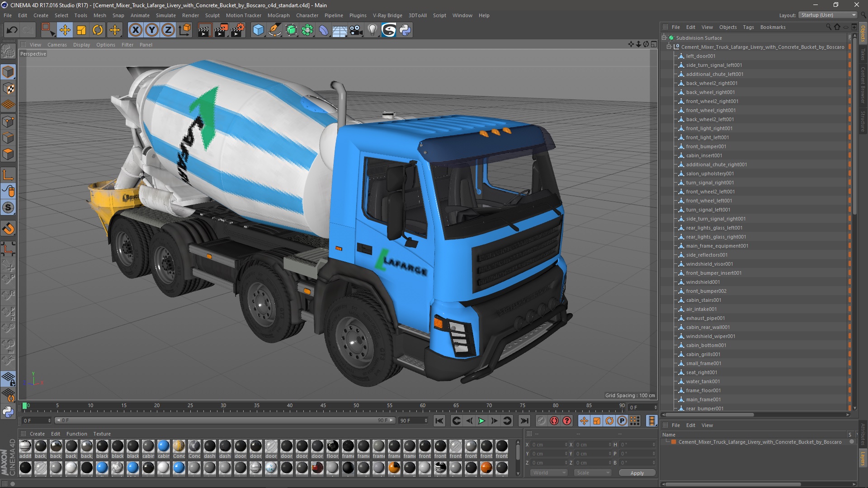Viewport: 868px width, 488px height.
Task: Select the exhaust_pipe001 object
Action: click(705, 318)
